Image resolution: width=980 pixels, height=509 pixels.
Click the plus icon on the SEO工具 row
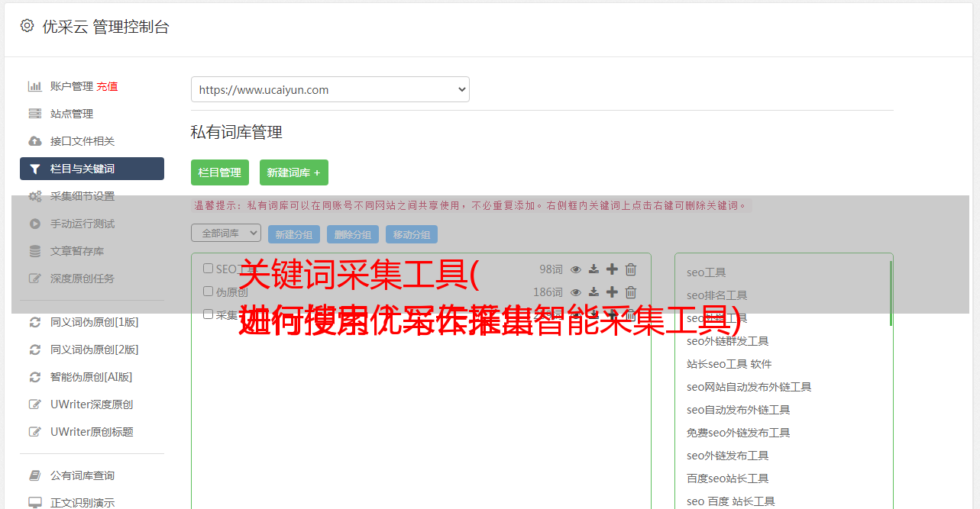click(612, 269)
